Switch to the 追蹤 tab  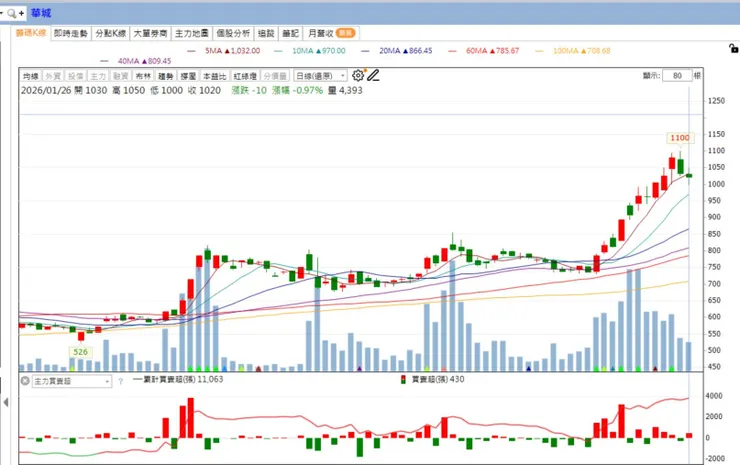(x=266, y=34)
